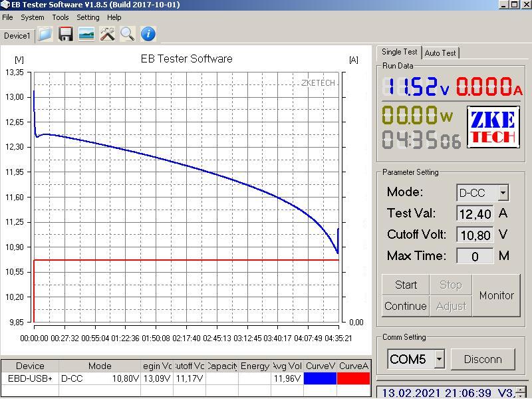
Task: Click the Max Time input field
Action: (x=475, y=256)
